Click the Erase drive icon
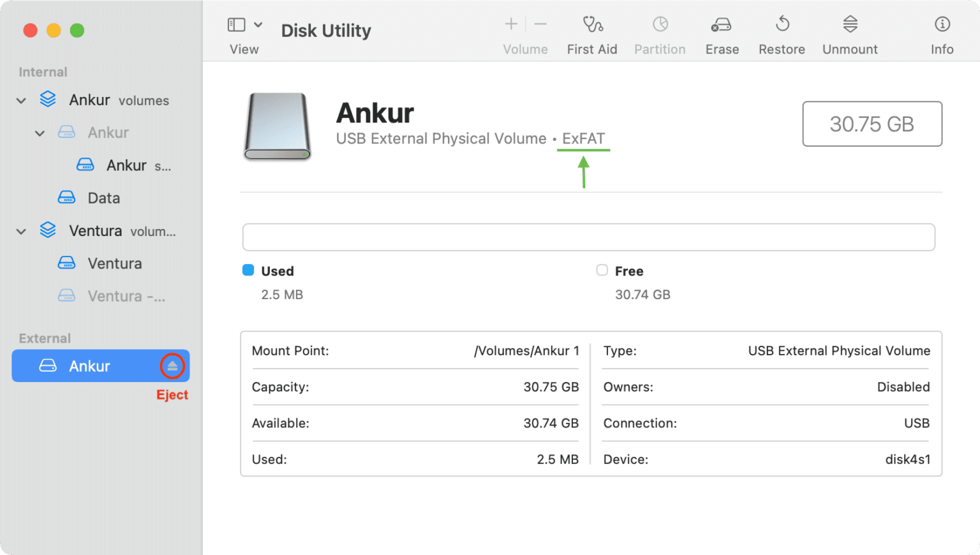The height and width of the screenshot is (555, 980). point(722,25)
